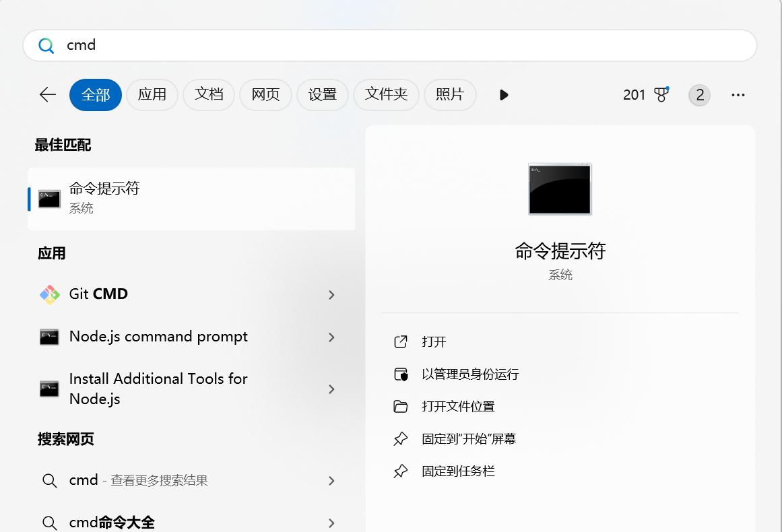
Task: Click the magnifier icon beside cmd web result
Action: (49, 481)
